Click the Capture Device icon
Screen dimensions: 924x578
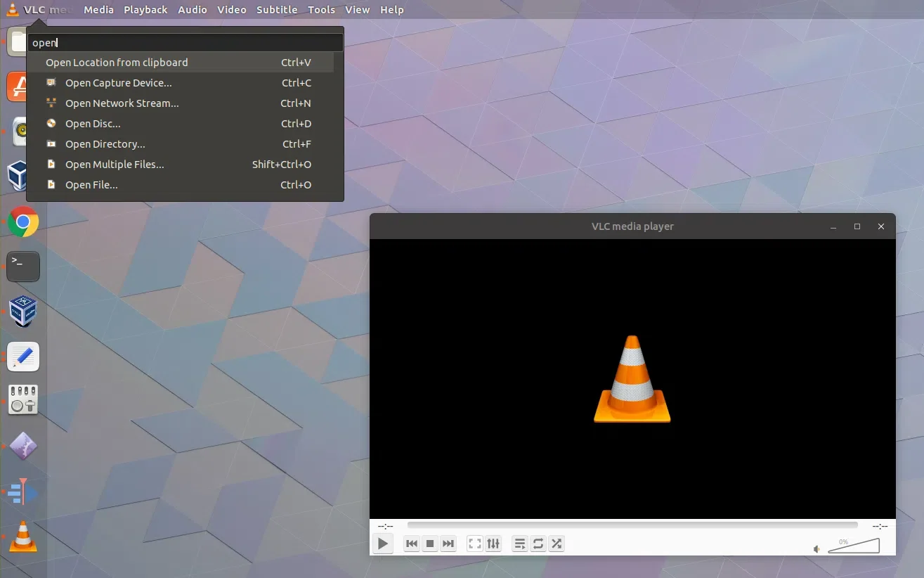pyautogui.click(x=51, y=82)
